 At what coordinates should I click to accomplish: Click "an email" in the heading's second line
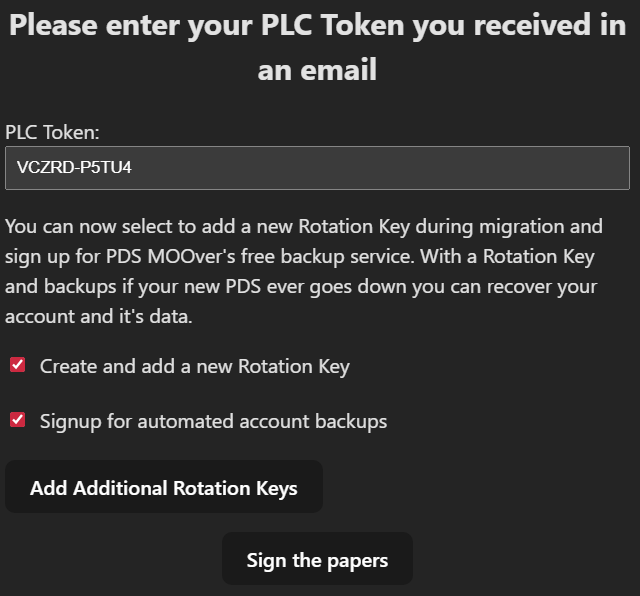point(317,70)
